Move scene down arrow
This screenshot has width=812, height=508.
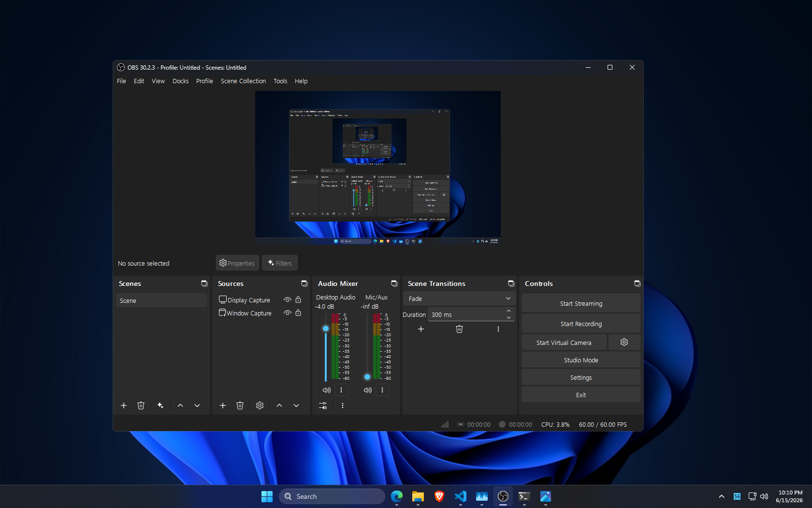[x=197, y=405]
